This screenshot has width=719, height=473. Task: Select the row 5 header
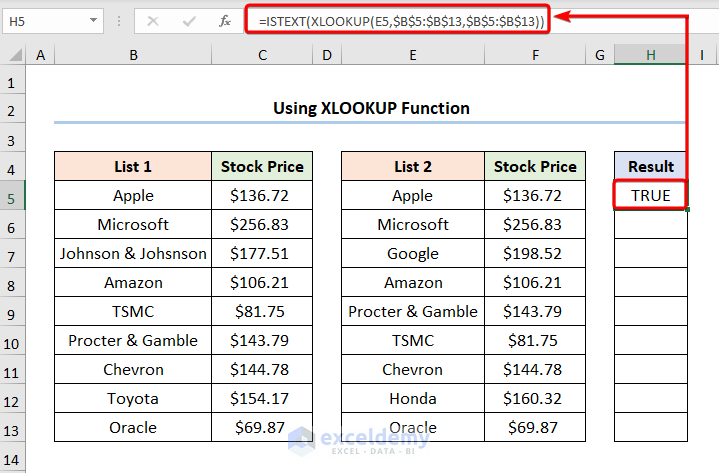tap(12, 196)
